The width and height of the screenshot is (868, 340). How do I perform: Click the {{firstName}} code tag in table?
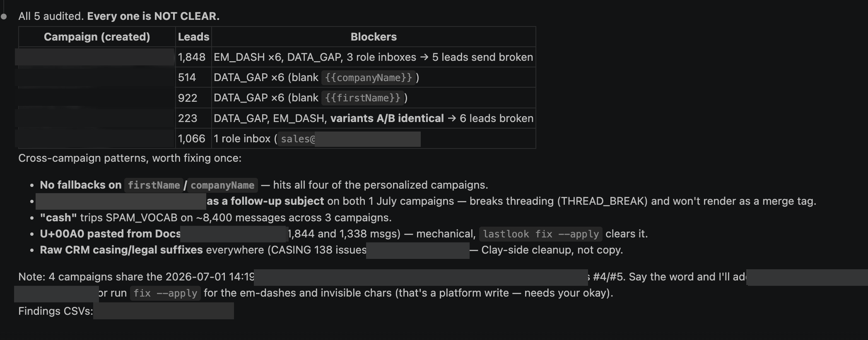click(363, 98)
